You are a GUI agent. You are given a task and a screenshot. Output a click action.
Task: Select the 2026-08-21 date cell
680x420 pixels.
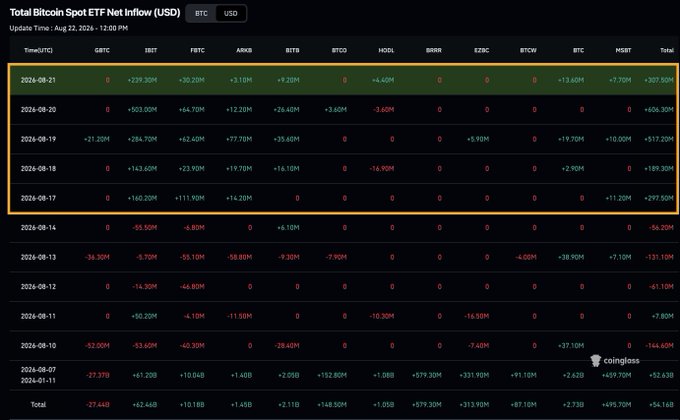click(38, 80)
